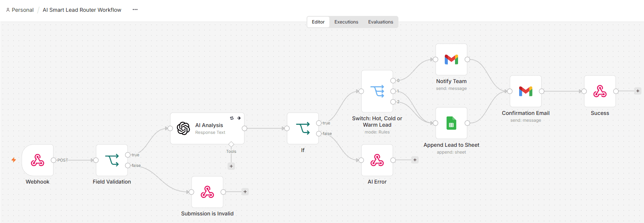Add node after Sucess node
The height and width of the screenshot is (223, 644).
(x=638, y=91)
